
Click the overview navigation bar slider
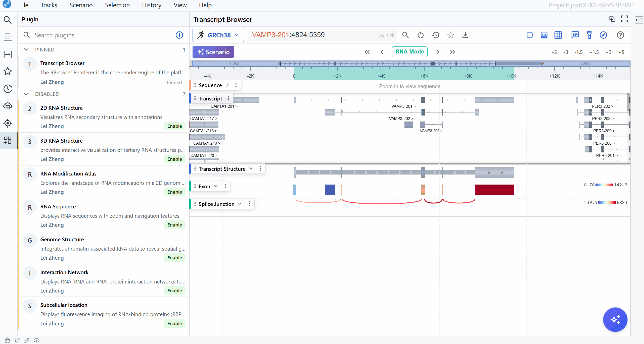click(410, 64)
